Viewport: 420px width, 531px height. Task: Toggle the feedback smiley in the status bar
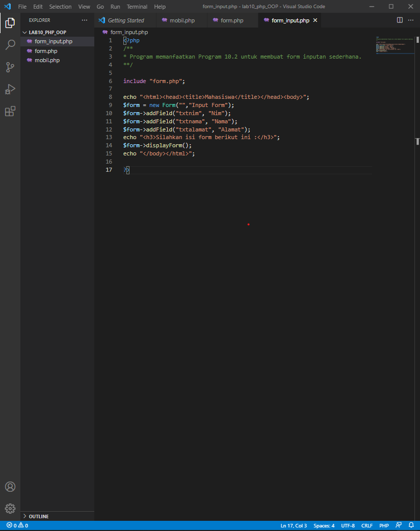point(399,525)
